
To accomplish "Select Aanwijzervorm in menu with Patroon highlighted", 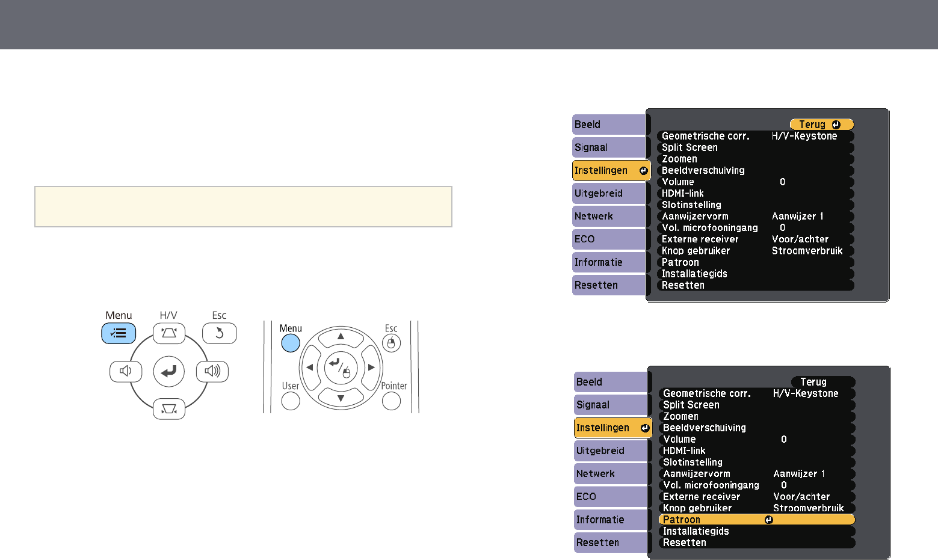I will coord(757,473).
